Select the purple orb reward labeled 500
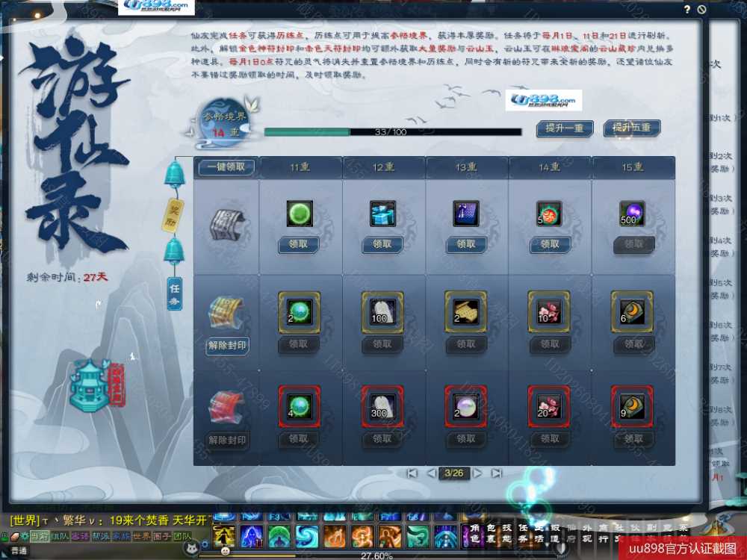747x560 pixels. coord(632,214)
